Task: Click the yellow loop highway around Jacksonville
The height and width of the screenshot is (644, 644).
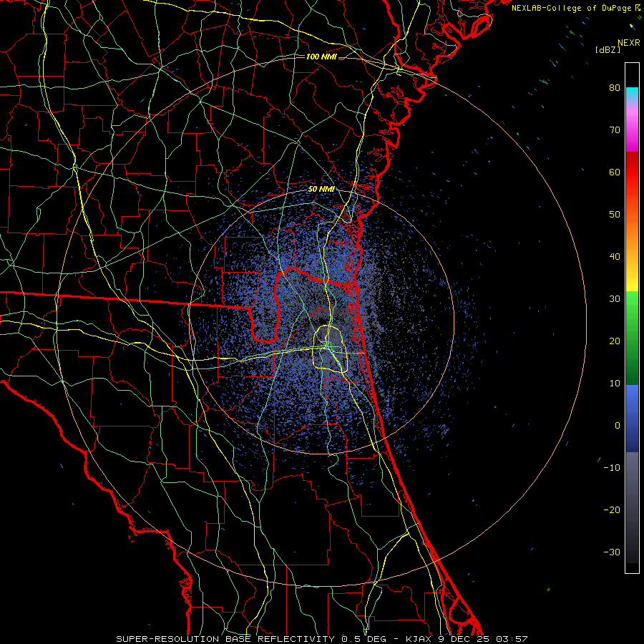Action: (x=331, y=349)
